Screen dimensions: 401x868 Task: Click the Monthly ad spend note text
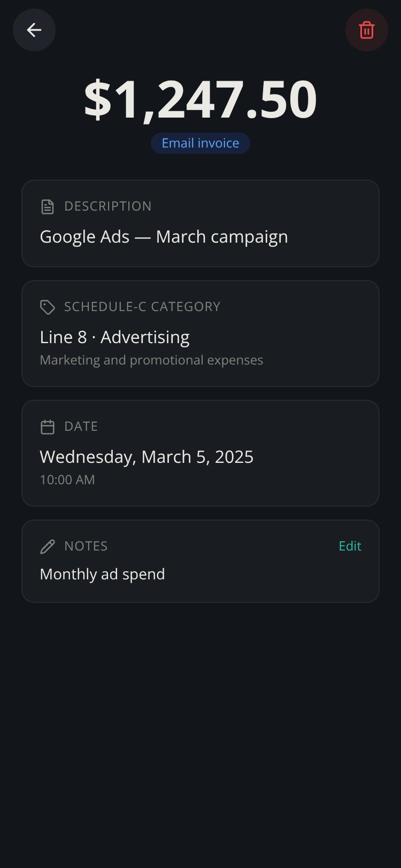[102, 574]
